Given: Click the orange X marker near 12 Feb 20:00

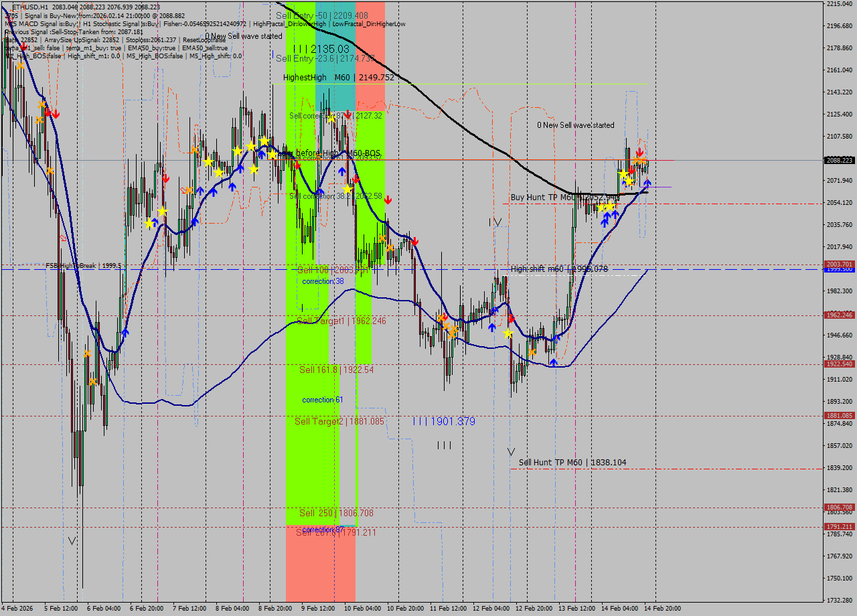Looking at the screenshot, I should 532,352.
